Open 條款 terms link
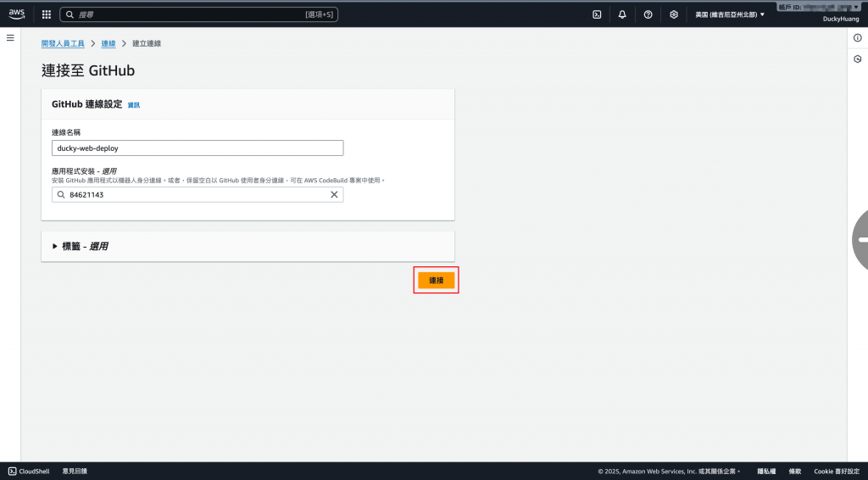868x480 pixels. click(795, 472)
